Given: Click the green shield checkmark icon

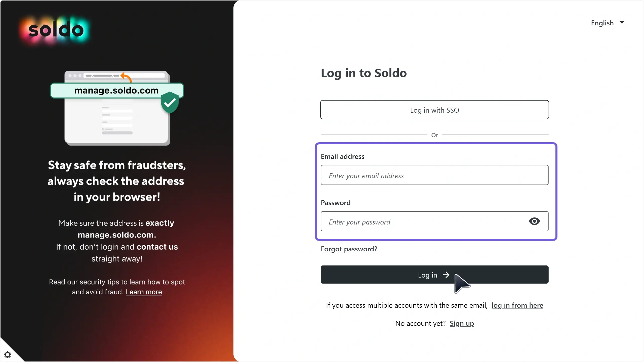Looking at the screenshot, I should pos(170,102).
